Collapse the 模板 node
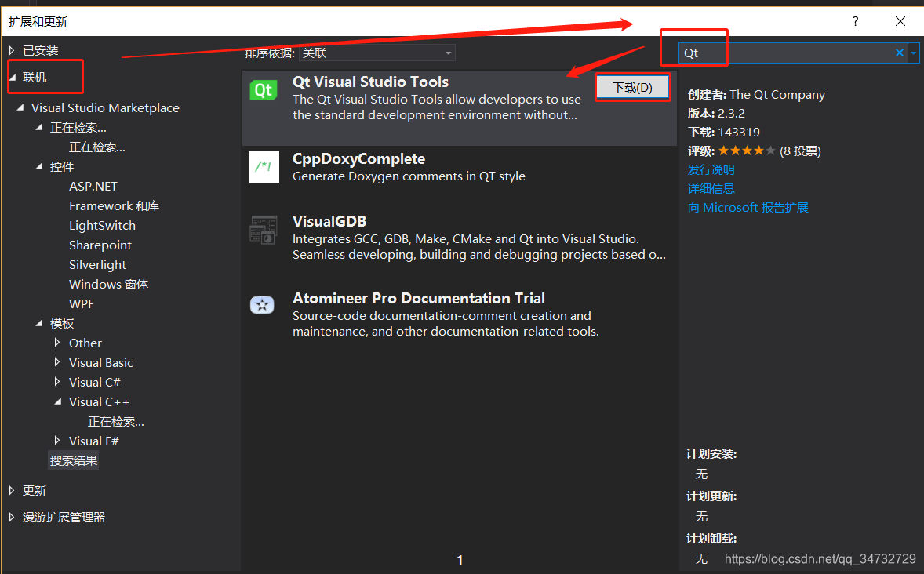Screen dimensions: 924x574 [x=39, y=323]
